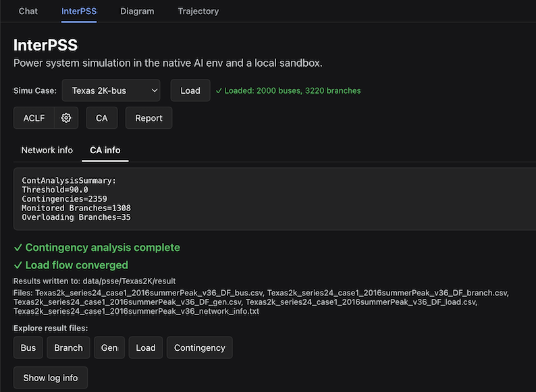Run ACLF load flow

[34, 118]
